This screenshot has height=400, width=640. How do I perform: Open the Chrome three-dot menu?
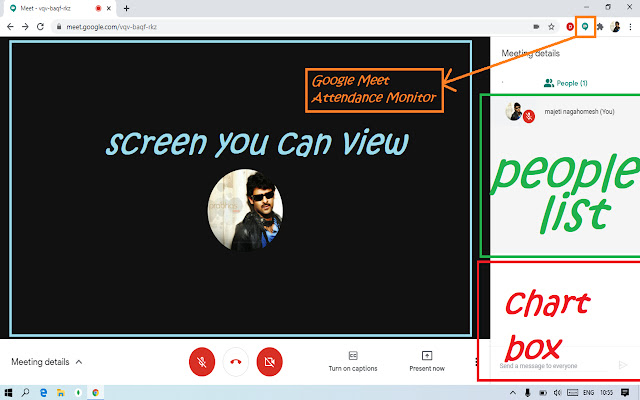pos(630,27)
